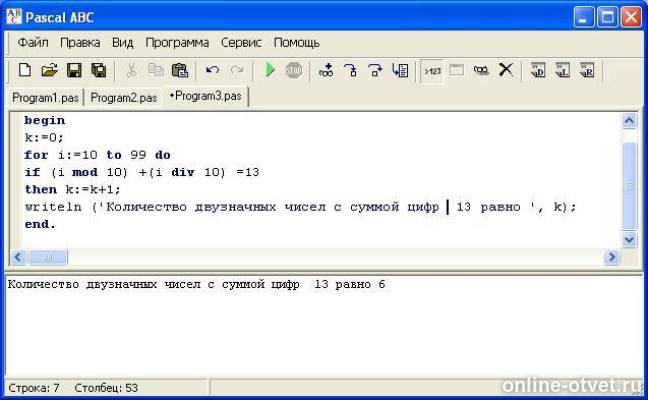Click the horizontal scrollbar right arrow
The width and height of the screenshot is (648, 400).
tap(611, 258)
